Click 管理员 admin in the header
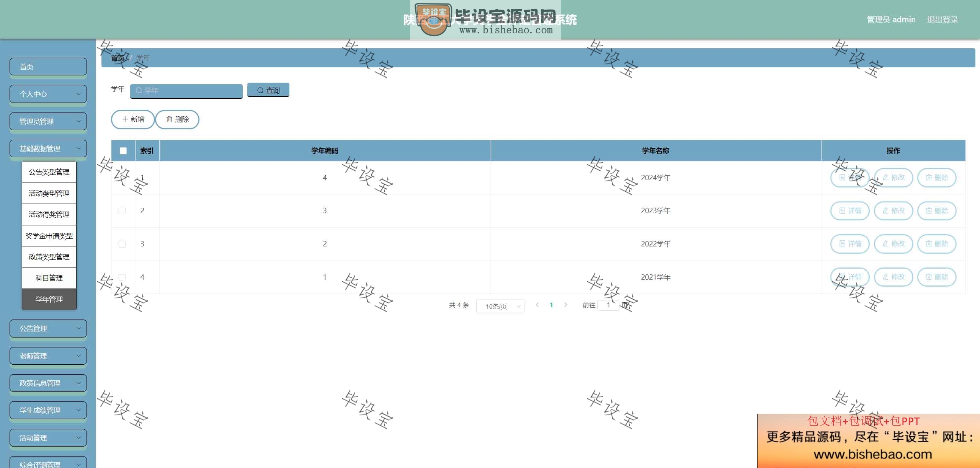 (891, 20)
